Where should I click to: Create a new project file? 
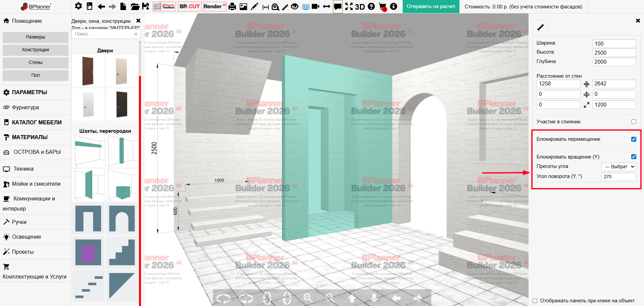click(123, 6)
